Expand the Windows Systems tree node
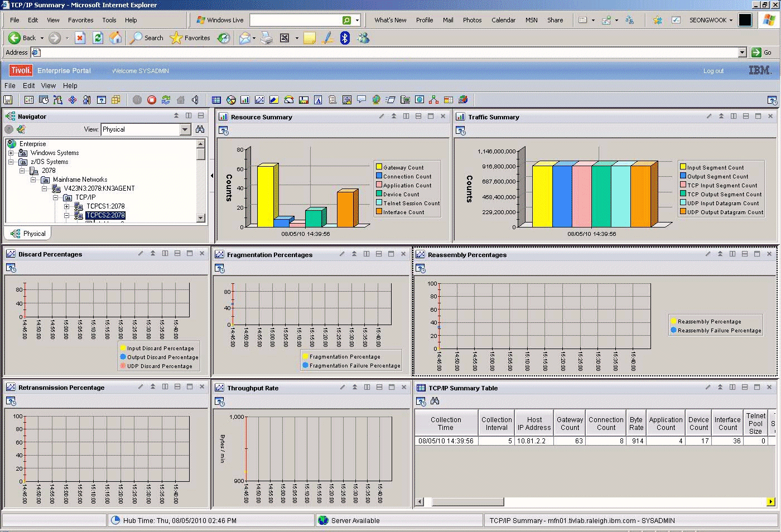This screenshot has height=532, width=781. (x=11, y=153)
